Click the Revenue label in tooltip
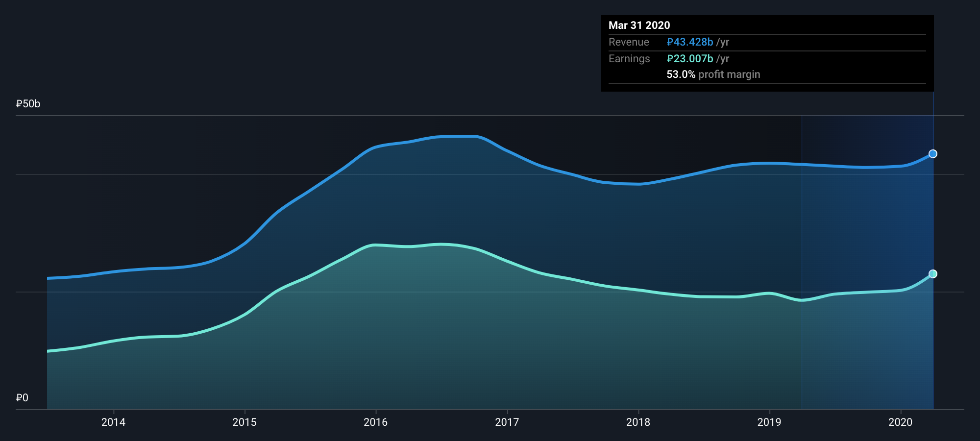This screenshot has width=980, height=441. (629, 42)
